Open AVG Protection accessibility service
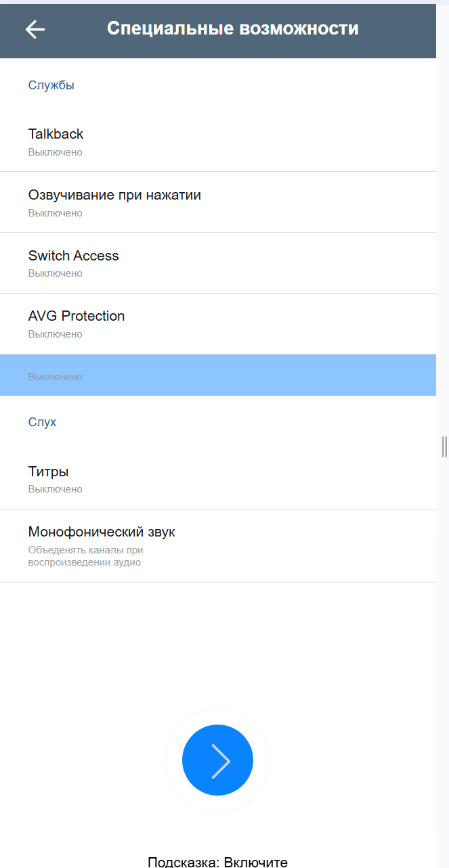This screenshot has width=449, height=868. pos(218,323)
